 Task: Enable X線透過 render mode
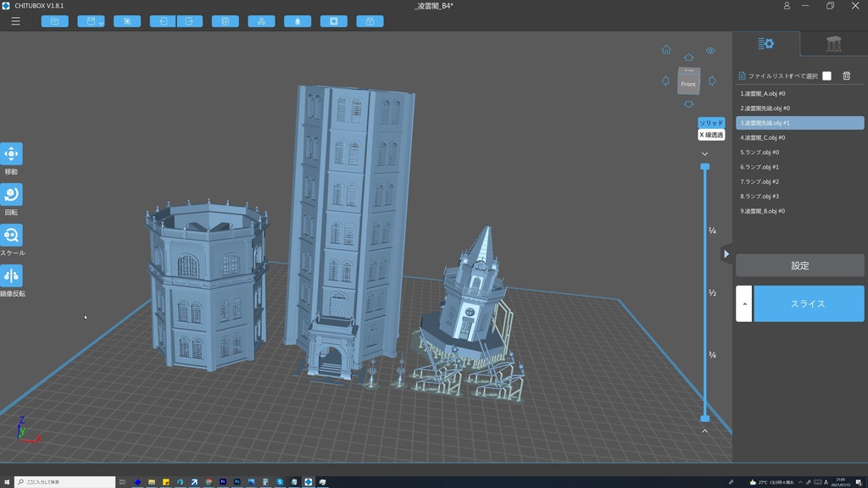[711, 135]
